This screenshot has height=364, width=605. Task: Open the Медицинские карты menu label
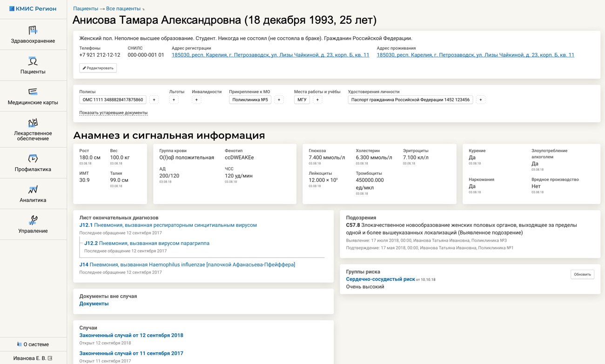click(x=33, y=102)
